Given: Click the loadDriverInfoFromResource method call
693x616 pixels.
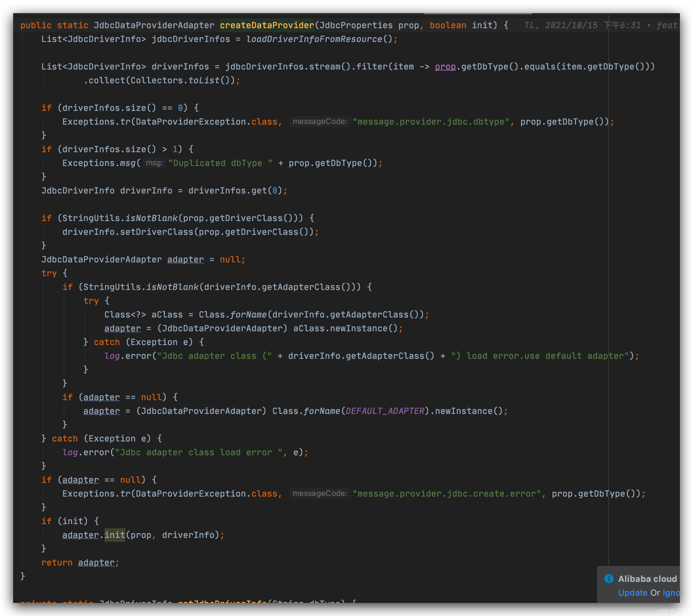Looking at the screenshot, I should pyautogui.click(x=314, y=39).
